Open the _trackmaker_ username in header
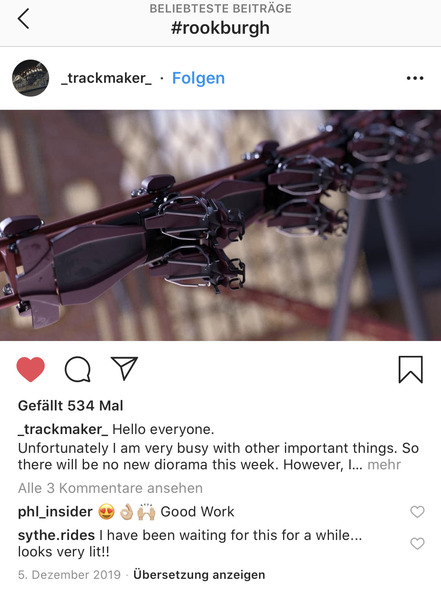 106,78
